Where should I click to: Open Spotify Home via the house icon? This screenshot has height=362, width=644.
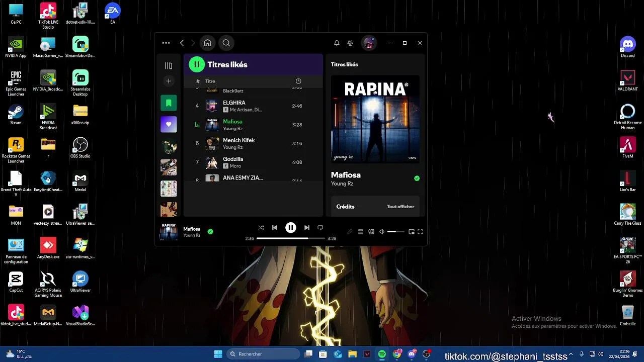pos(207,43)
